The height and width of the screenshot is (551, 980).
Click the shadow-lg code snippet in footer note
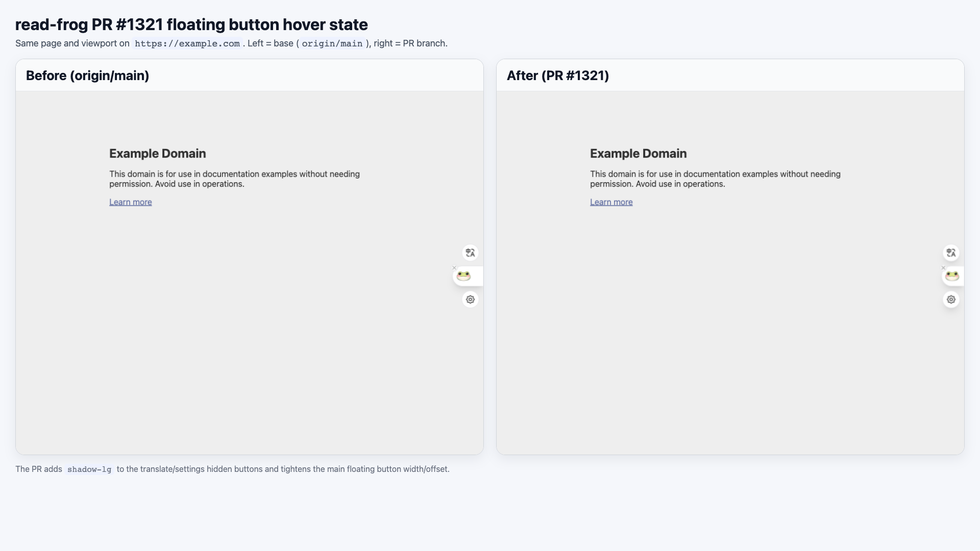(x=89, y=469)
